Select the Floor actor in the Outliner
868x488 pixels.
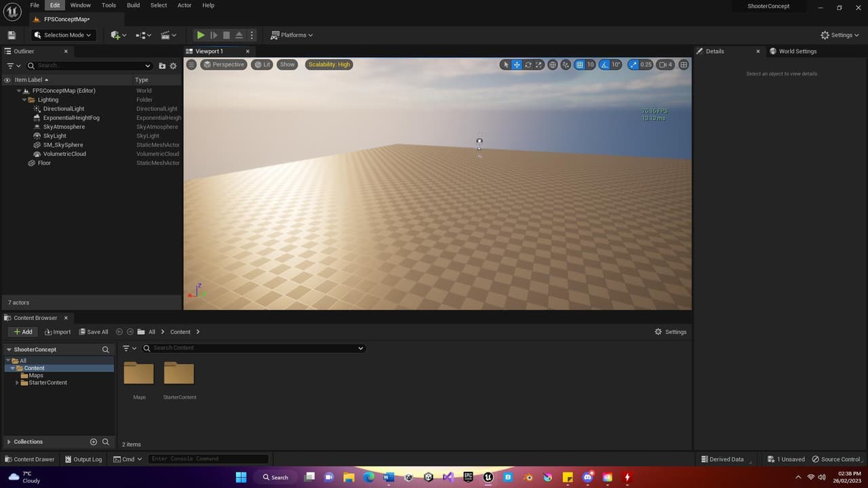click(x=44, y=163)
